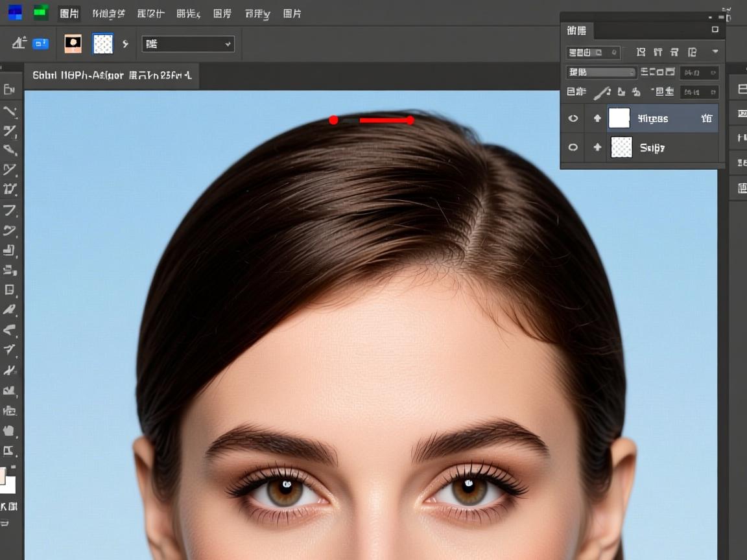Click the brush icon in layers lock row
Viewport: 747px width, 560px height.
coord(602,92)
